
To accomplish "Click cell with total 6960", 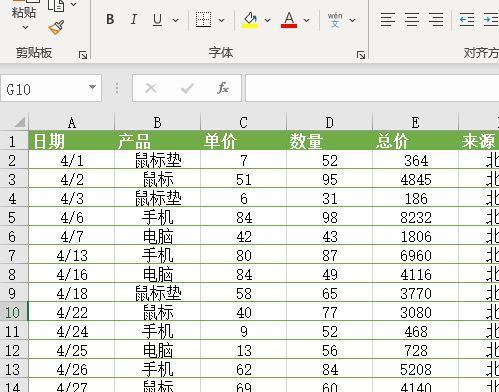I will 415,255.
